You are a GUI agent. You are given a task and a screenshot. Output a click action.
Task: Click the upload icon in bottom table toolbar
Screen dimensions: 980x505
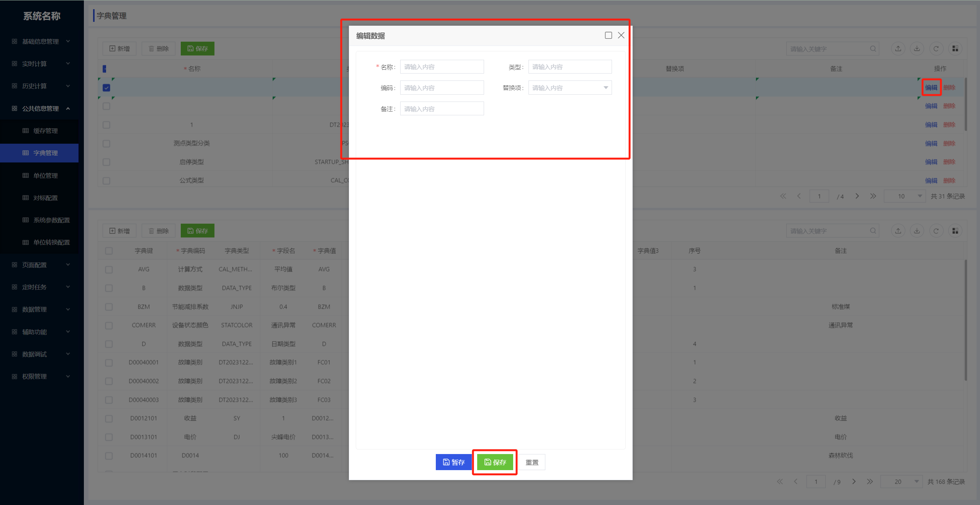coord(898,231)
